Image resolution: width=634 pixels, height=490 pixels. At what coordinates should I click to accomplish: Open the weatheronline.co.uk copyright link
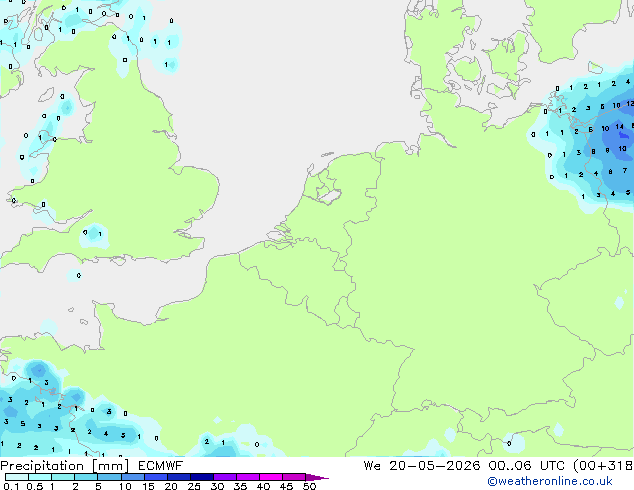tap(549, 481)
